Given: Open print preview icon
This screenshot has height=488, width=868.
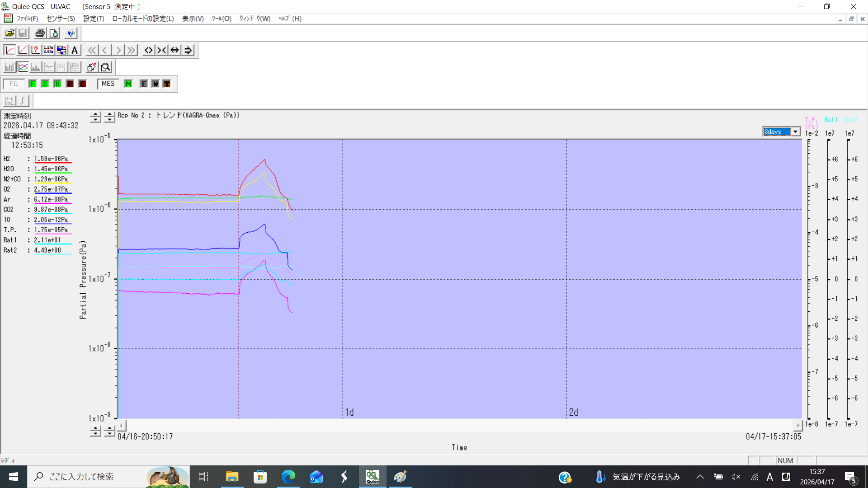Looking at the screenshot, I should [x=54, y=33].
